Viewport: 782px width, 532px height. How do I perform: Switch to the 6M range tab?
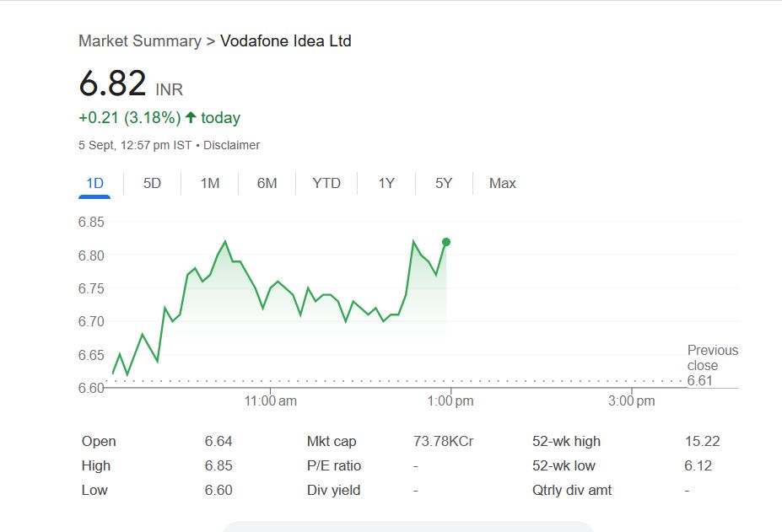click(x=267, y=183)
